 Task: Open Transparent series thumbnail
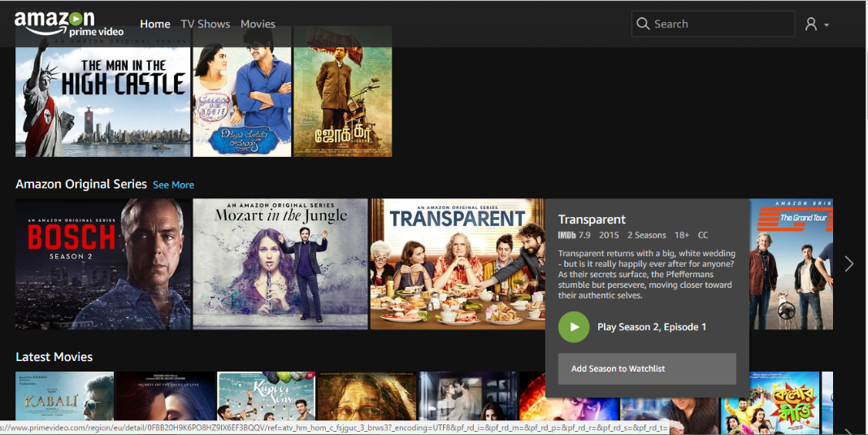458,264
